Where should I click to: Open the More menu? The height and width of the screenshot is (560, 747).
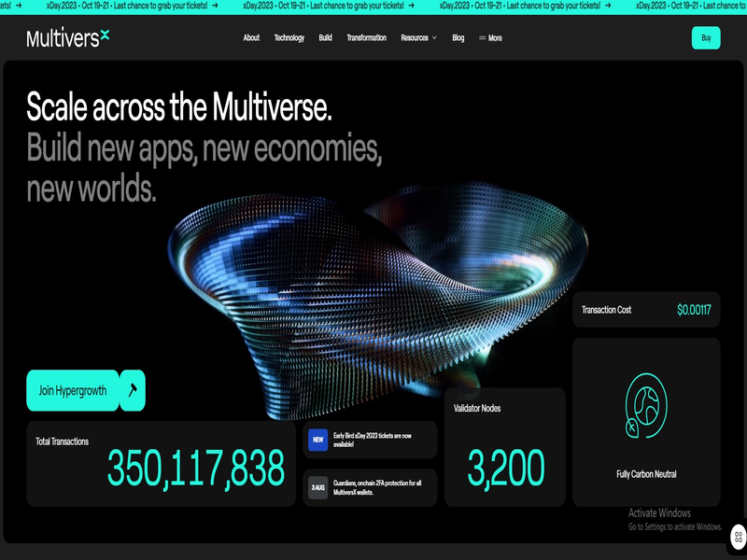[490, 38]
